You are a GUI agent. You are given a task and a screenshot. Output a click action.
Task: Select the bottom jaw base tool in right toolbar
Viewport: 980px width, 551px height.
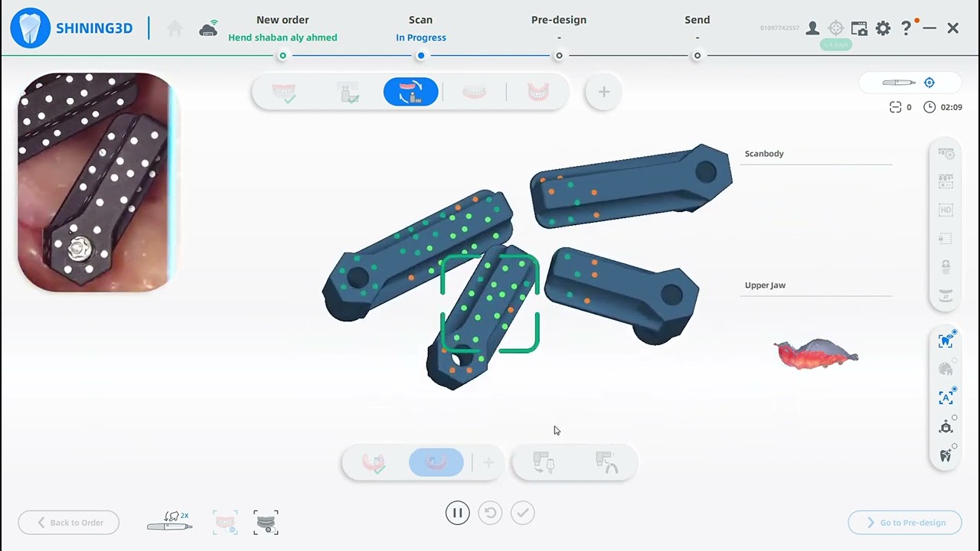tap(946, 295)
